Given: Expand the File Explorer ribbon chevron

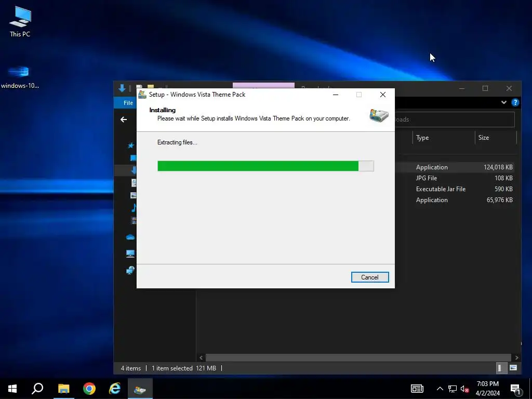Looking at the screenshot, I should 504,102.
